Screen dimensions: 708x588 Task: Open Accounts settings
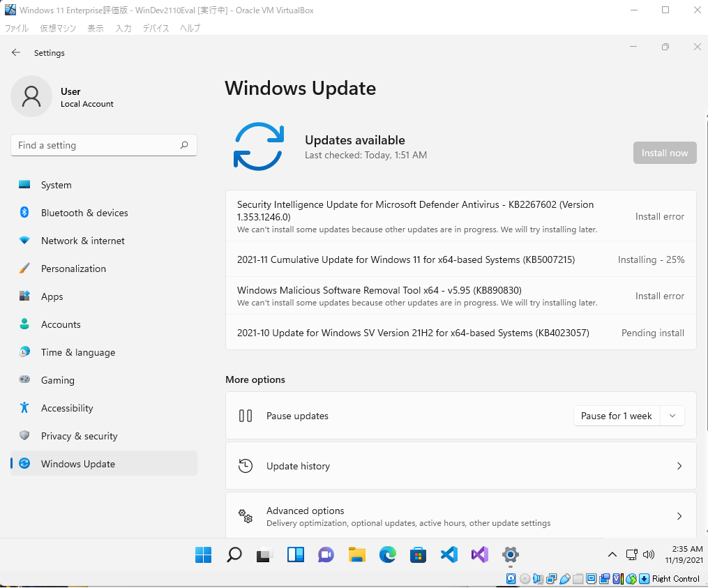point(104,324)
